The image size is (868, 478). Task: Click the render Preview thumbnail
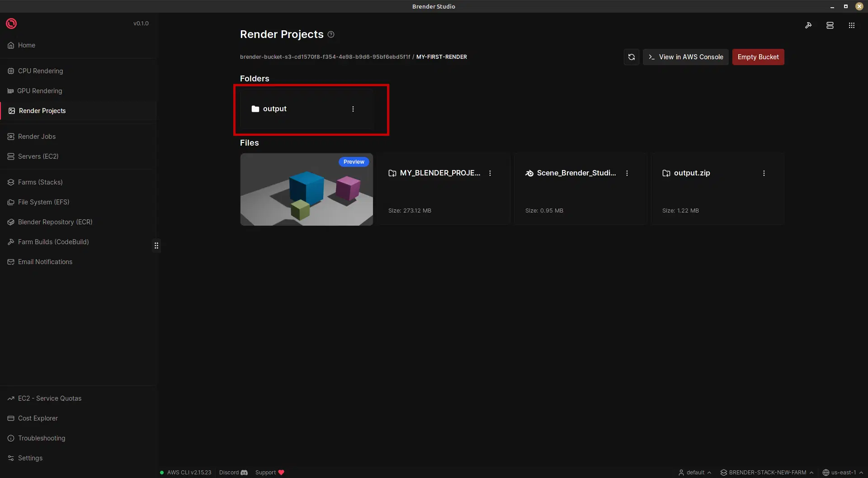tap(307, 189)
